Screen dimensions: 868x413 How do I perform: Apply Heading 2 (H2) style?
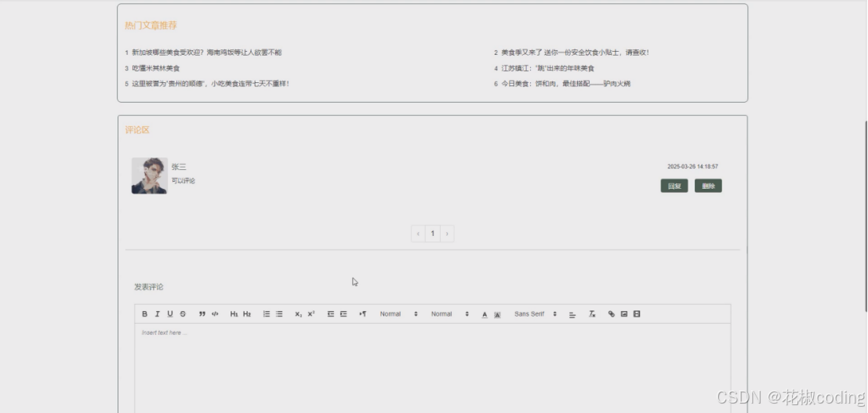(x=247, y=314)
